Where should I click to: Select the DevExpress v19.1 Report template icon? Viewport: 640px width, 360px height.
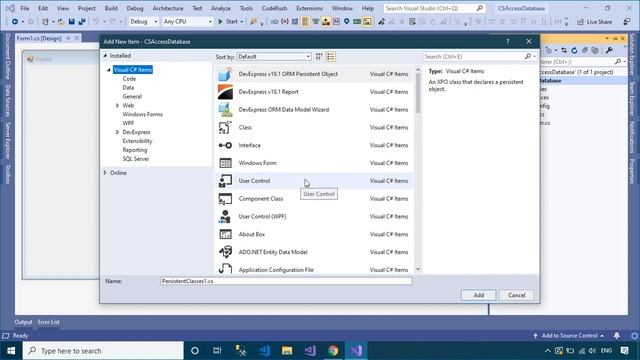225,92
